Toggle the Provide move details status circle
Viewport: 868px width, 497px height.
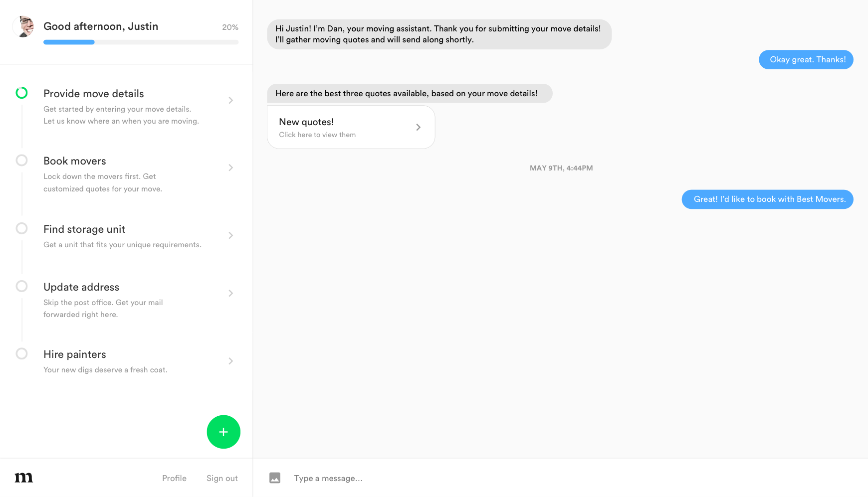pyautogui.click(x=21, y=93)
